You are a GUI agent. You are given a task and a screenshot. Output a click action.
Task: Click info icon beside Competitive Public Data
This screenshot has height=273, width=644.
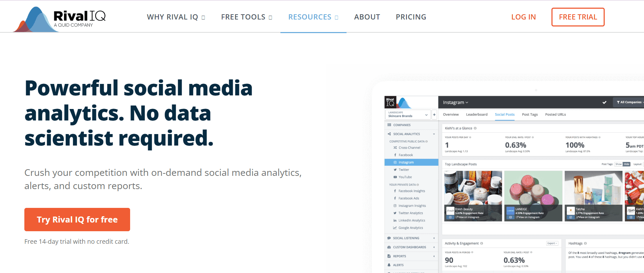[427, 141]
